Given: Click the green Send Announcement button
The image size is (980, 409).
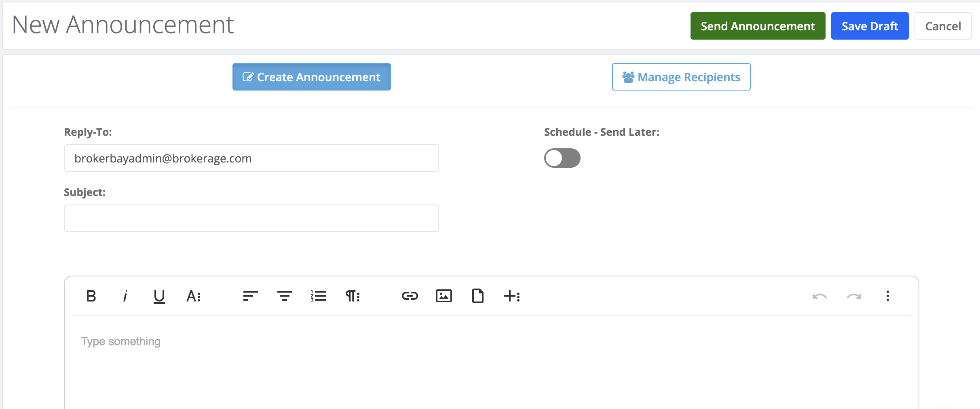Looking at the screenshot, I should (x=758, y=26).
